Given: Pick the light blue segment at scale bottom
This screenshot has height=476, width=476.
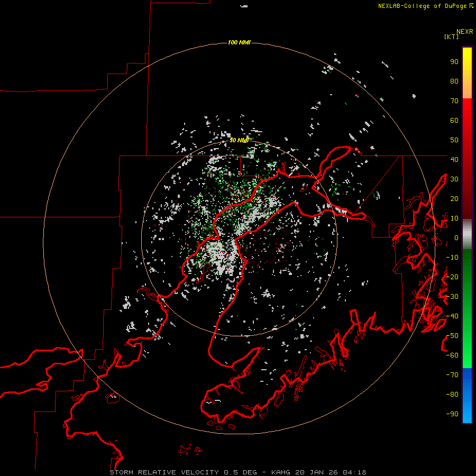Looking at the screenshot, I should (467, 413).
